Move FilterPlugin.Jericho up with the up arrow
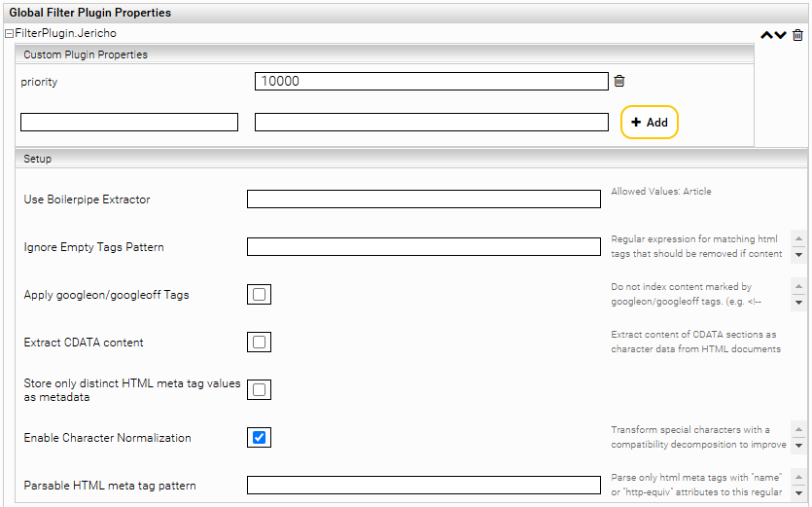Screen dimensions: 812x507 (766, 35)
